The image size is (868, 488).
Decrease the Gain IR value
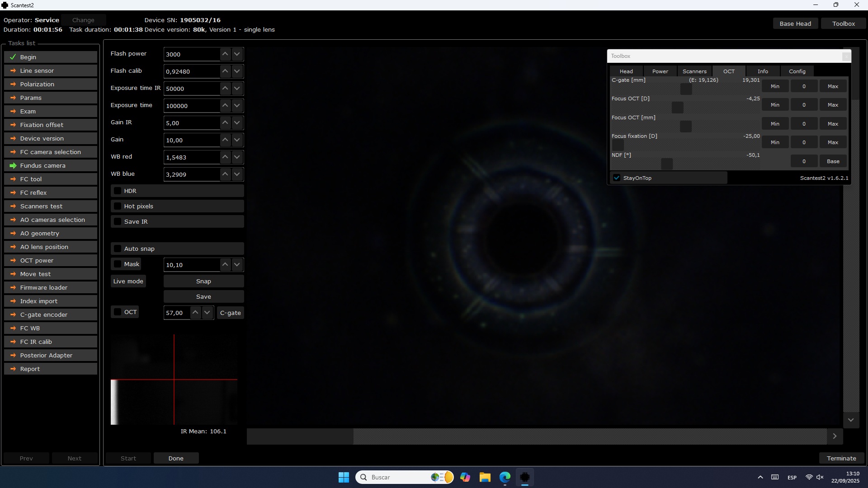click(237, 123)
